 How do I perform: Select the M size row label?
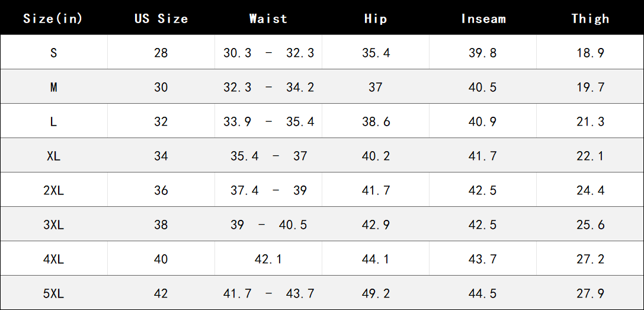[53, 87]
